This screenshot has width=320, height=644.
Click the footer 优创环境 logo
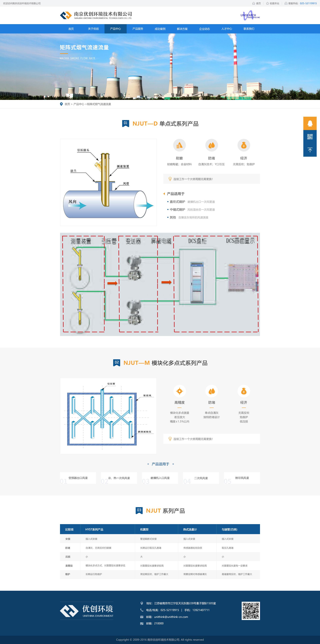[x=86, y=611]
